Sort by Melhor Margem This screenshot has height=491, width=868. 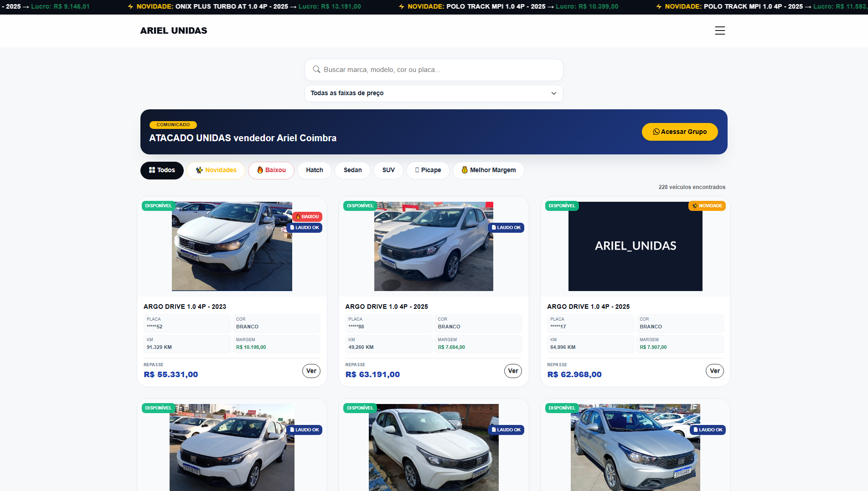click(x=489, y=170)
